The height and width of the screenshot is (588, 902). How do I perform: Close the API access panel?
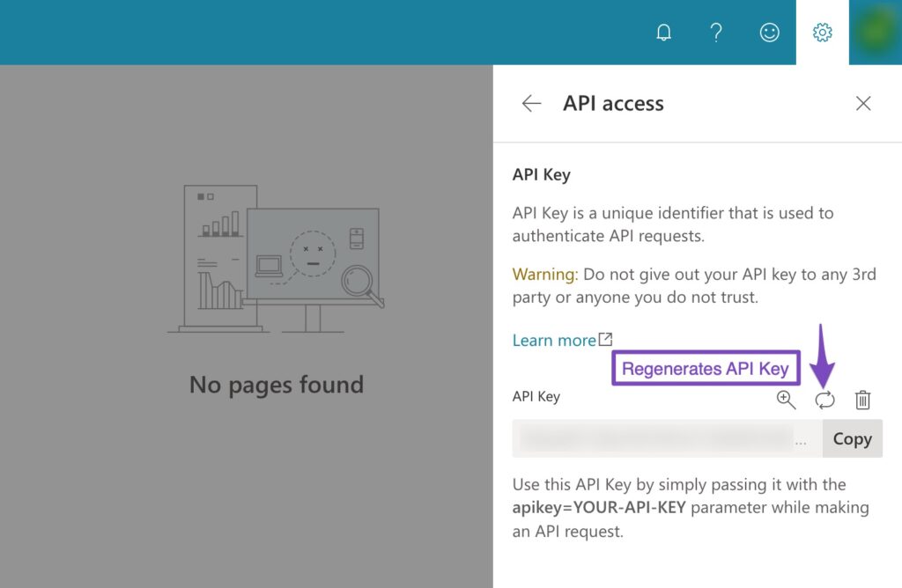[x=863, y=104]
